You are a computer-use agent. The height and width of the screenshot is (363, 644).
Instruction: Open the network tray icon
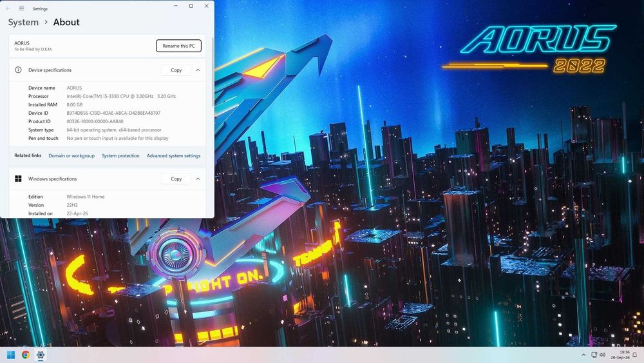click(x=594, y=355)
